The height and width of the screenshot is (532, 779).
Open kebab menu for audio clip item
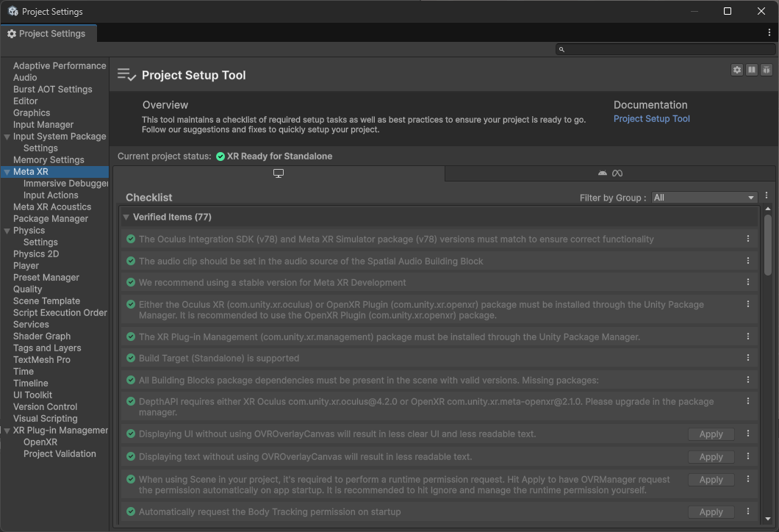tap(748, 261)
